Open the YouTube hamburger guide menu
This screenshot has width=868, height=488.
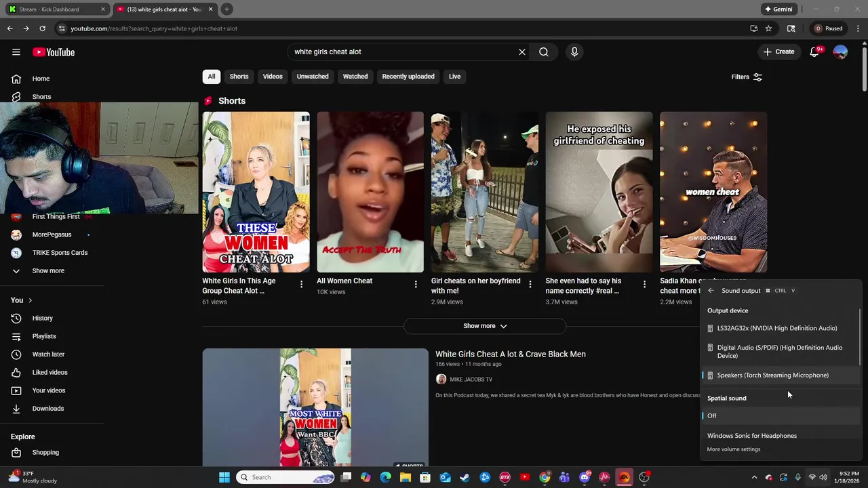16,52
